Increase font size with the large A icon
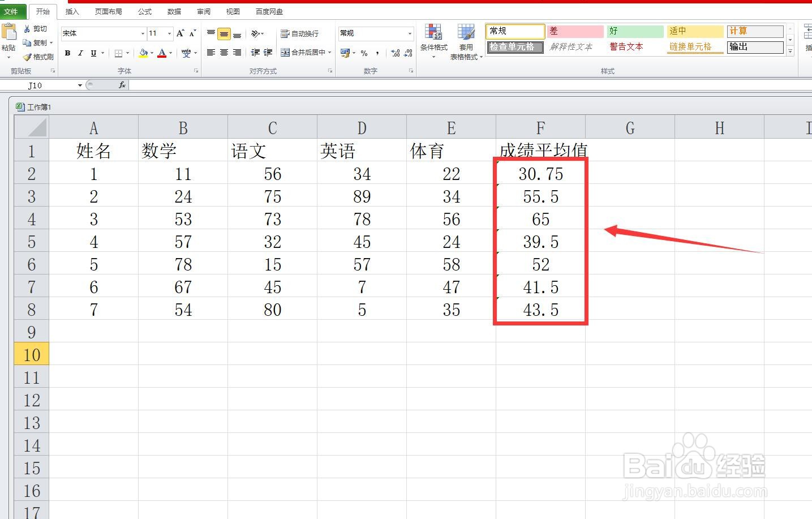The image size is (812, 519). (x=181, y=33)
